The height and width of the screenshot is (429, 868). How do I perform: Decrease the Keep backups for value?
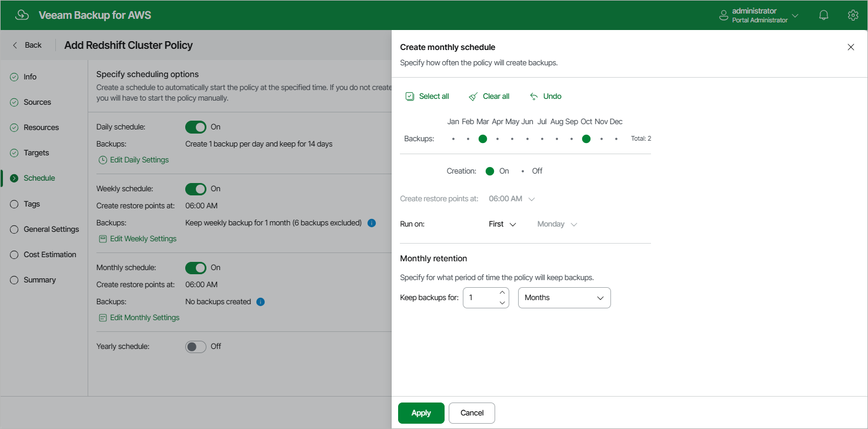(502, 302)
